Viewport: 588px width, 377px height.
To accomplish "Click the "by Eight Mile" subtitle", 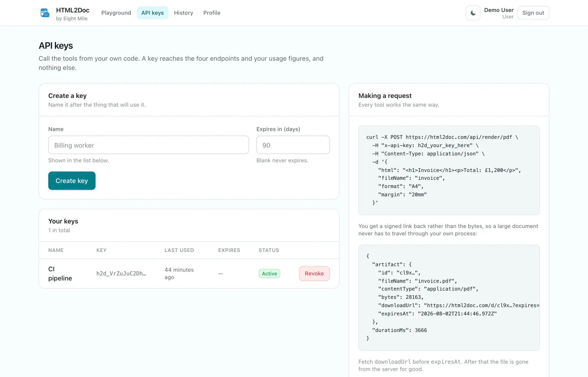I will tap(72, 18).
